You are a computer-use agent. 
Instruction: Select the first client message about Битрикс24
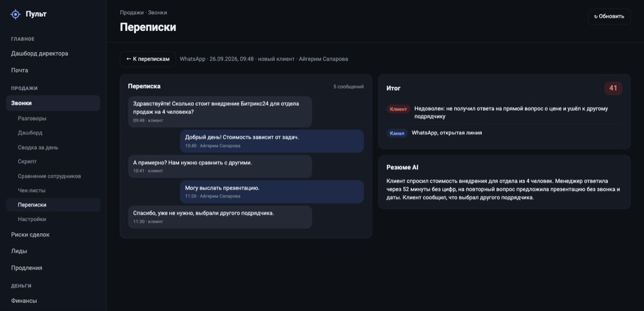pos(220,112)
